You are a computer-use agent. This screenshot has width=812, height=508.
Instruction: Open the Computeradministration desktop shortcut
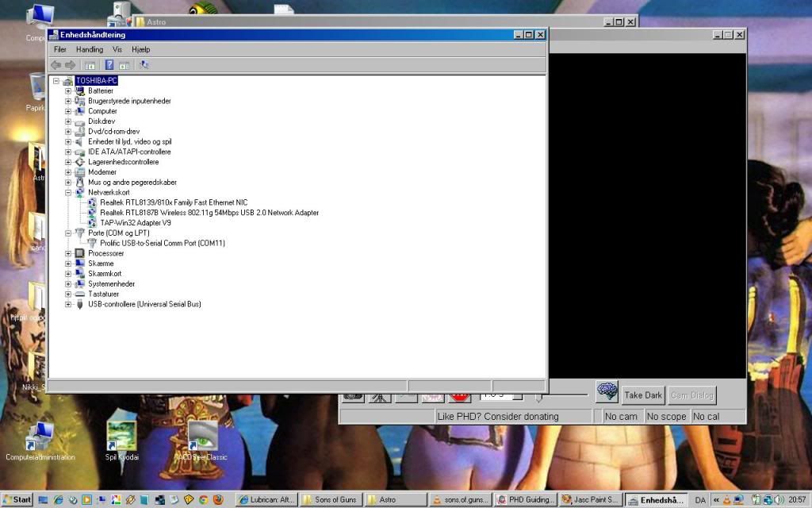pos(40,441)
